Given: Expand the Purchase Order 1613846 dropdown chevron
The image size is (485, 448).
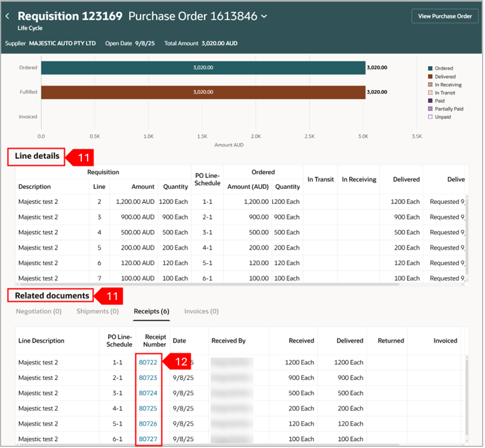Looking at the screenshot, I should click(x=264, y=17).
